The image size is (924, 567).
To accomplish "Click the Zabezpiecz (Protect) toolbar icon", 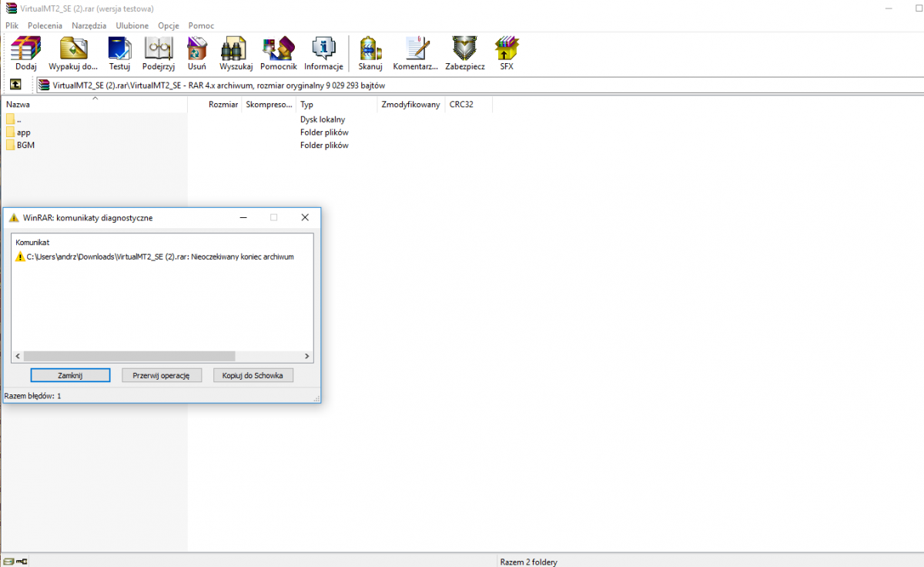I will pos(465,49).
